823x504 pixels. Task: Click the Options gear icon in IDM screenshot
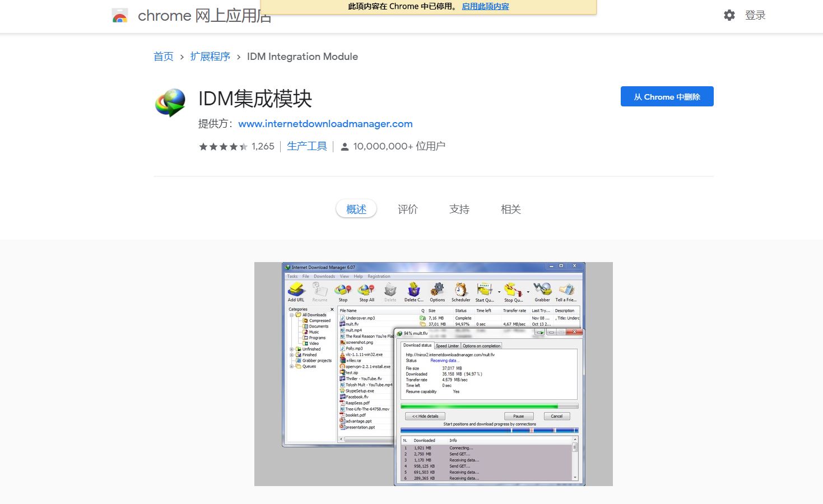[437, 290]
